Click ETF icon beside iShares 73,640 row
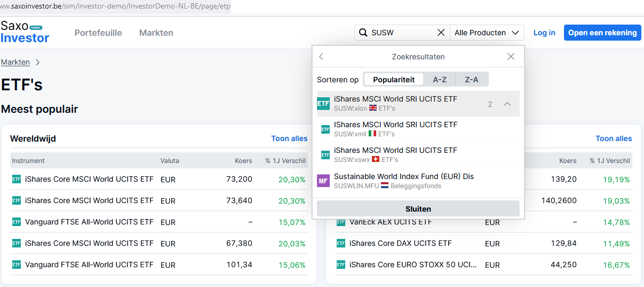The image size is (644, 287). [17, 200]
